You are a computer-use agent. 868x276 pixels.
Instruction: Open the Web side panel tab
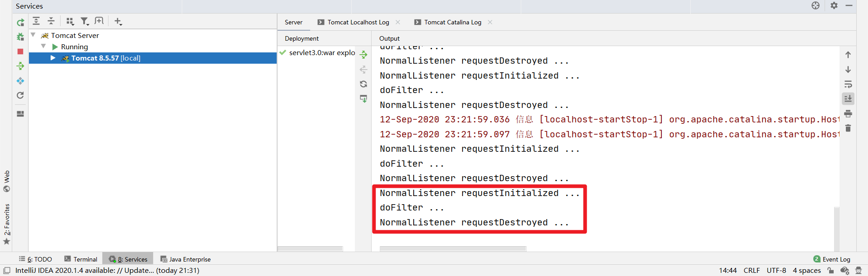[x=6, y=181]
